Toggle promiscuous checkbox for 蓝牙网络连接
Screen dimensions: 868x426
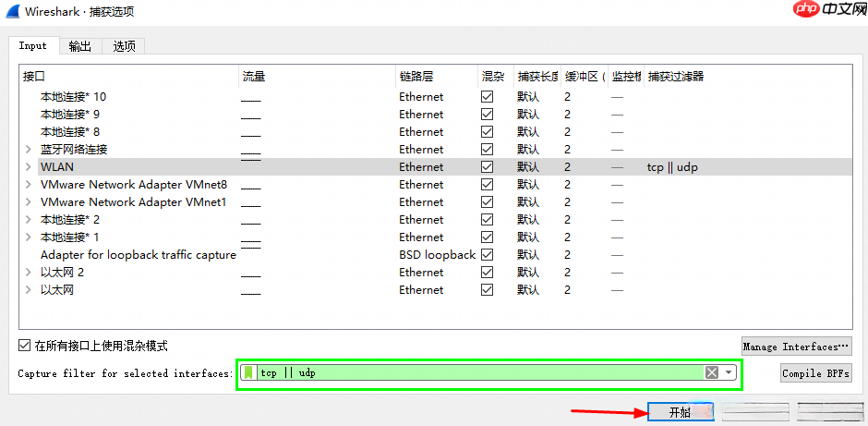coord(488,150)
